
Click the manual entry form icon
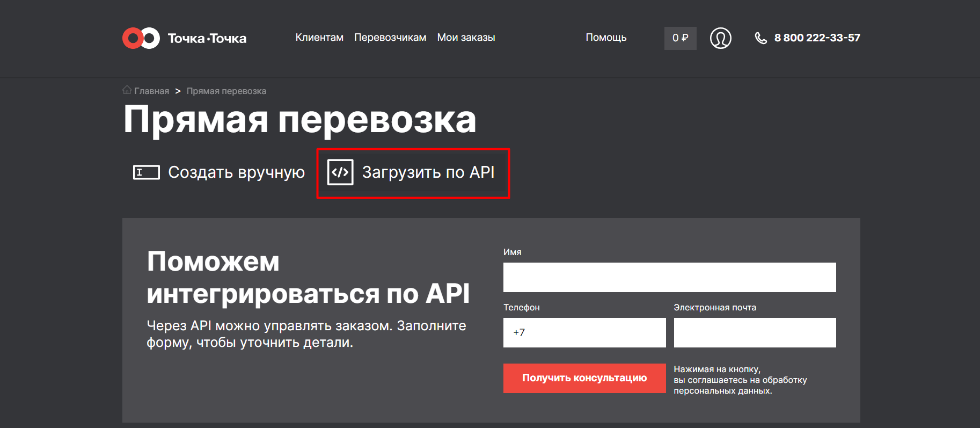(147, 172)
